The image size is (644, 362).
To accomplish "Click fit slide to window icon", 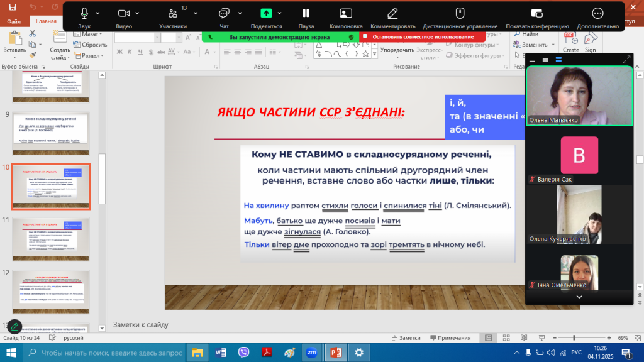I will [x=638, y=337].
